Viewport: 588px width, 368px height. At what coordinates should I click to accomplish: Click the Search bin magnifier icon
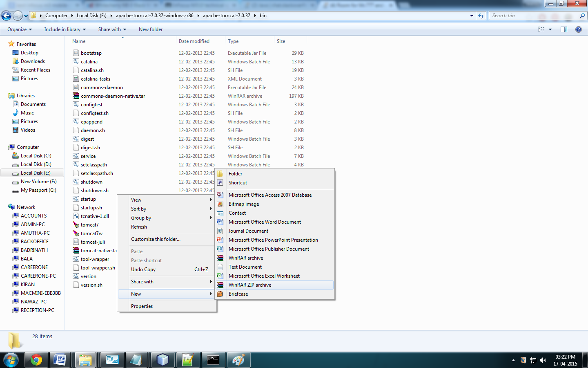pyautogui.click(x=582, y=16)
